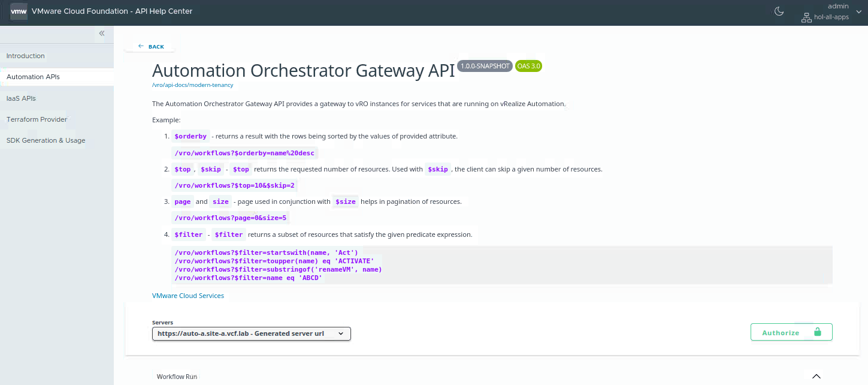Image resolution: width=868 pixels, height=385 pixels.
Task: Click the hol-all-apps organization icon
Action: tap(806, 17)
